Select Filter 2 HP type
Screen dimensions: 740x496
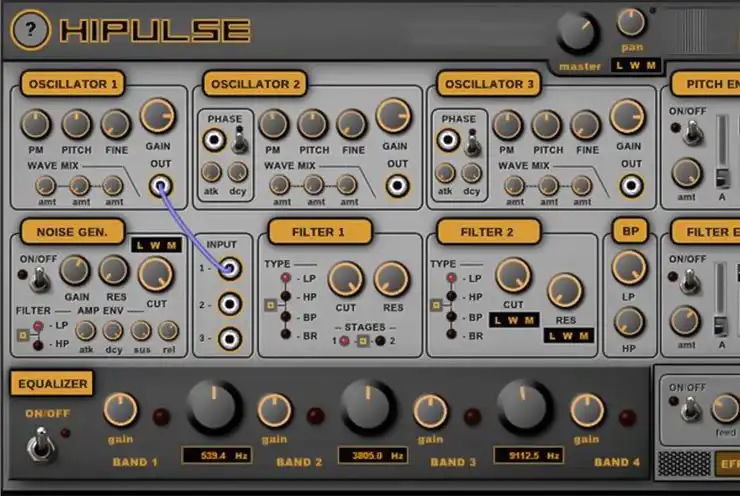point(452,296)
